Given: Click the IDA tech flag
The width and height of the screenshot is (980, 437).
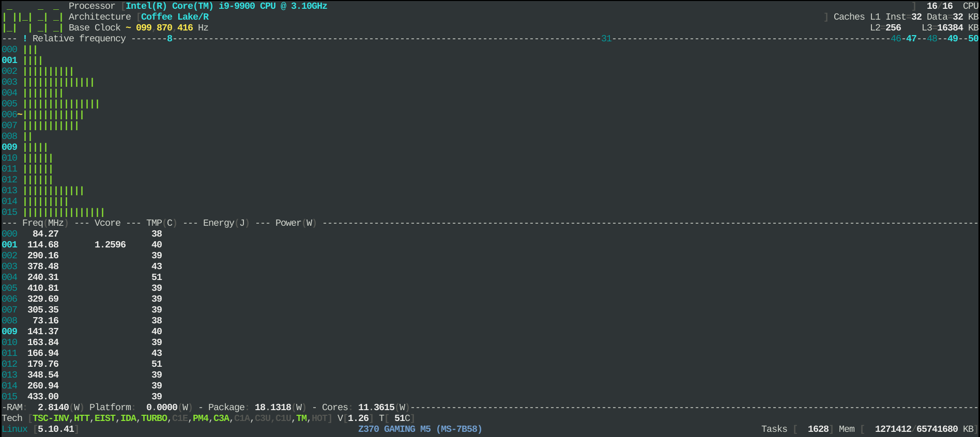Looking at the screenshot, I should click(x=128, y=418).
